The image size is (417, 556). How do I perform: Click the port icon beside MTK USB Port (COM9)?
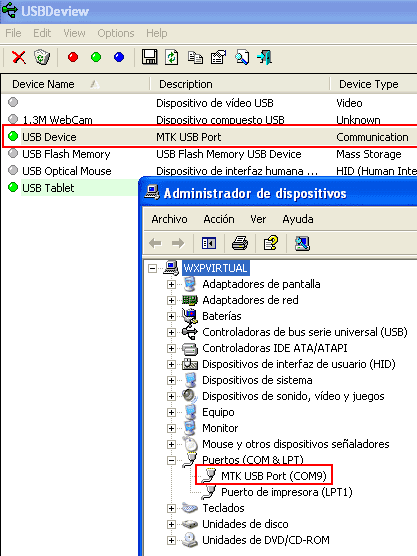[209, 476]
